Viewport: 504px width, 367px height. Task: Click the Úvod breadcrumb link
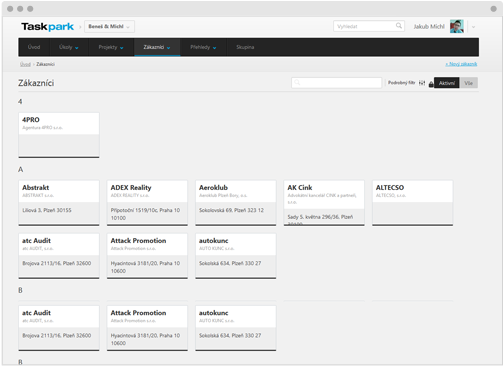(25, 64)
